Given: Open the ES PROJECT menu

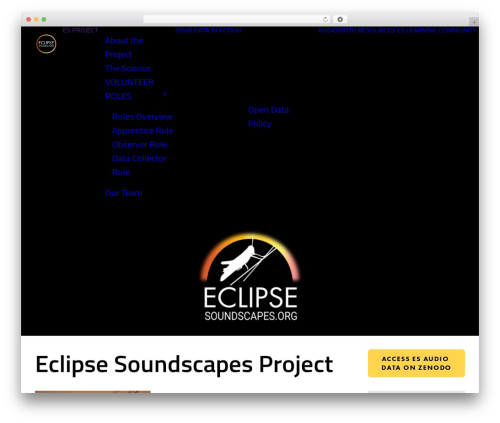Looking at the screenshot, I should coord(80,30).
